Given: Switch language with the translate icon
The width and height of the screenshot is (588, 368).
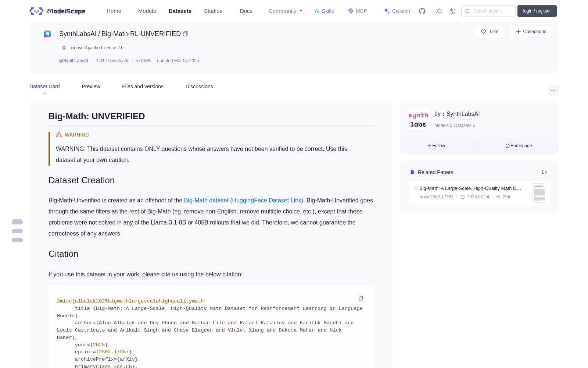Looking at the screenshot, I should point(452,11).
